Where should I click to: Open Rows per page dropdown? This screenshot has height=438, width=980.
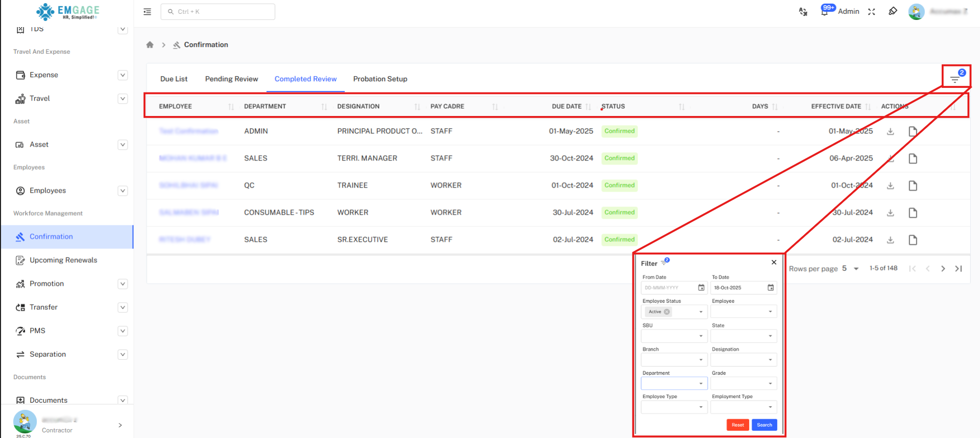[x=851, y=268]
